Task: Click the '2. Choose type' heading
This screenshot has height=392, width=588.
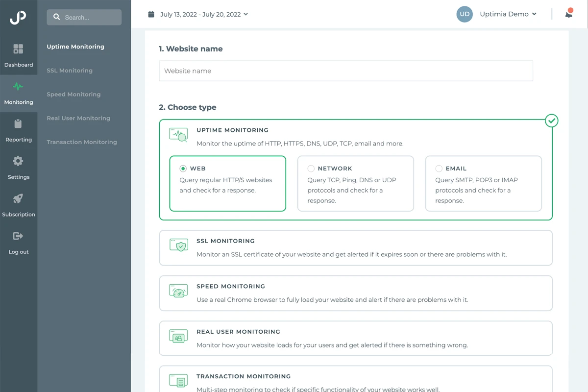Action: (x=188, y=107)
